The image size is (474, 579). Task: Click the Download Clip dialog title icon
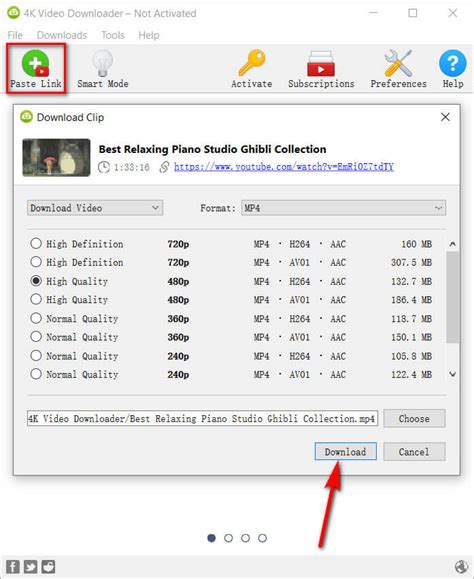coord(27,117)
